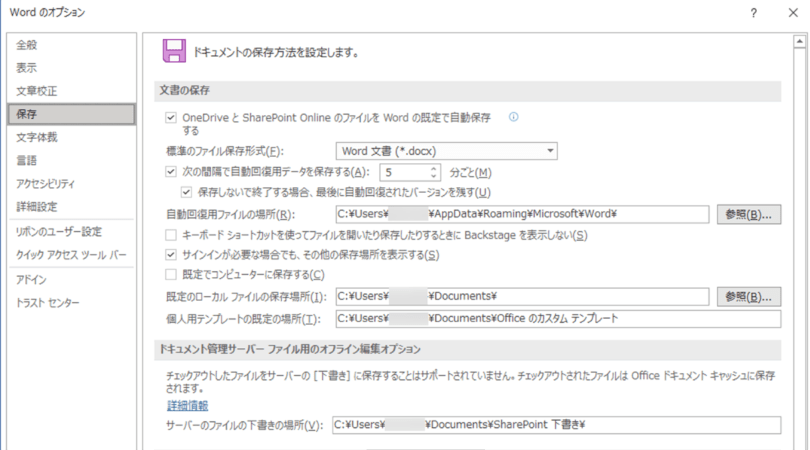Screen dimensions: 810x450
Task: Select the 言語 category
Action: pos(71,161)
